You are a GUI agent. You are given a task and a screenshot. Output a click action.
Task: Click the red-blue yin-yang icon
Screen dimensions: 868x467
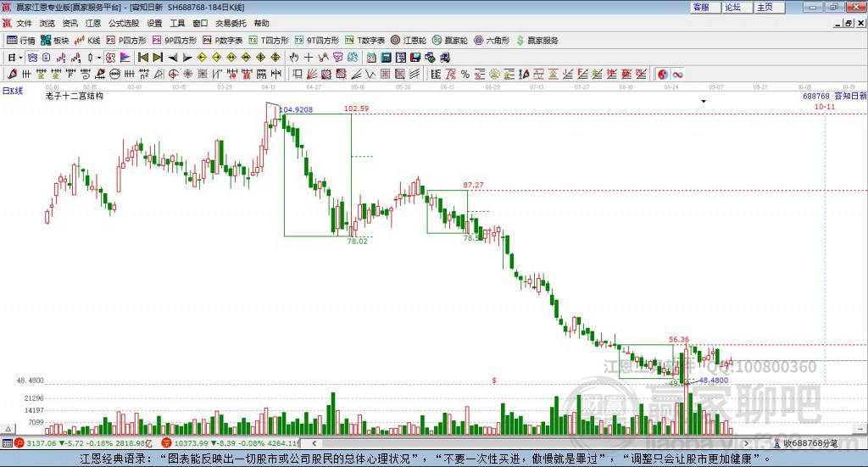(x=663, y=74)
